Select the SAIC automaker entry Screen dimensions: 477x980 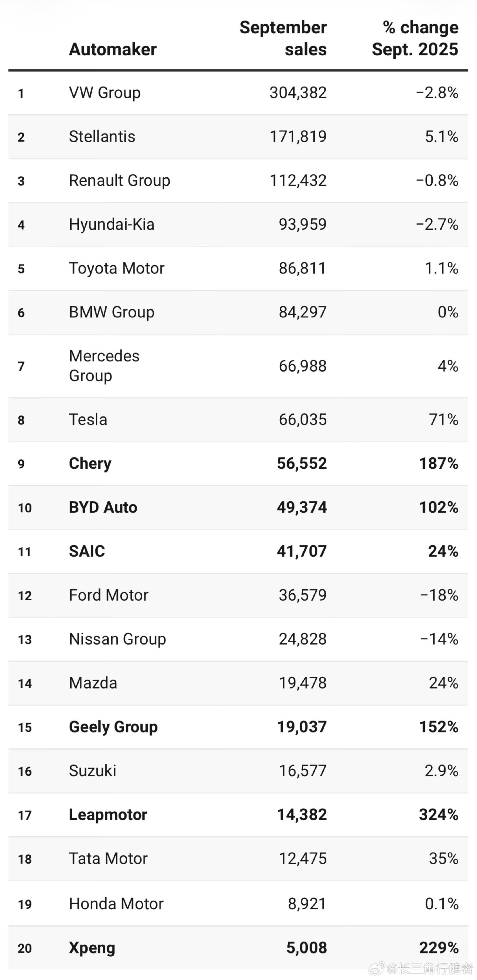[x=87, y=551]
